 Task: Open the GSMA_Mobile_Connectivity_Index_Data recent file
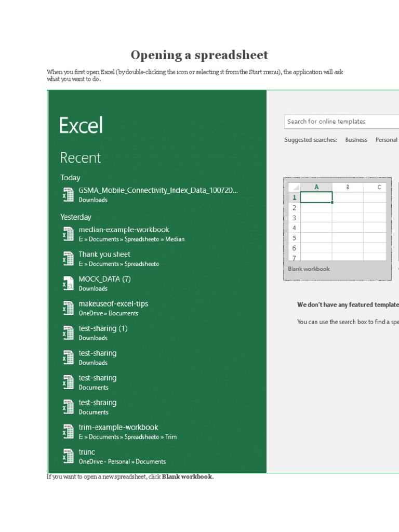pos(150,195)
